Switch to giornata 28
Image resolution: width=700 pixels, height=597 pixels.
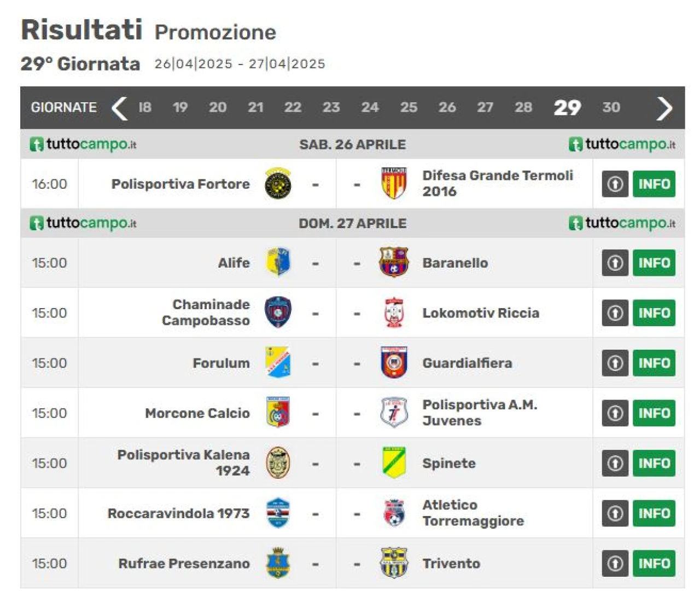coord(523,107)
